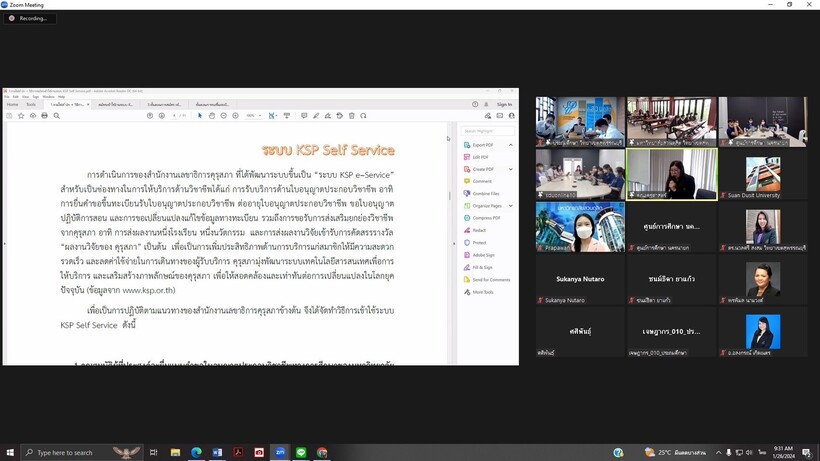Screen dimensions: 820x461
Task: Open the Combine Files tool
Action: point(481,193)
